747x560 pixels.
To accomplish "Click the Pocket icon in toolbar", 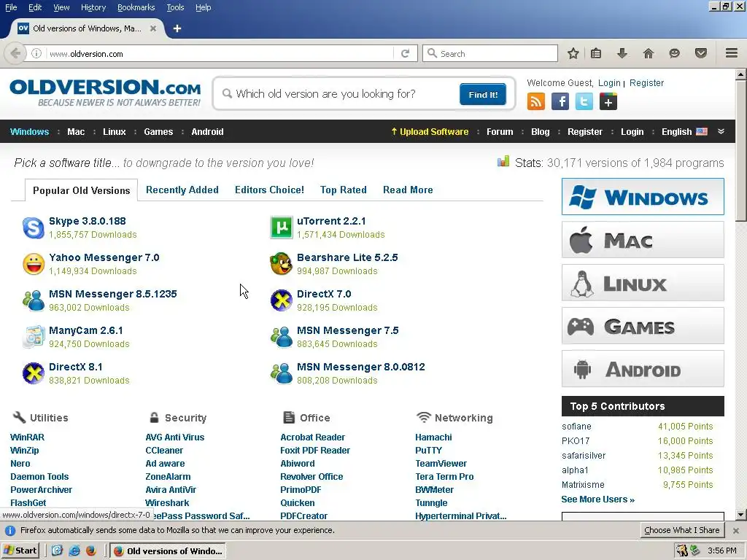I will [701, 53].
